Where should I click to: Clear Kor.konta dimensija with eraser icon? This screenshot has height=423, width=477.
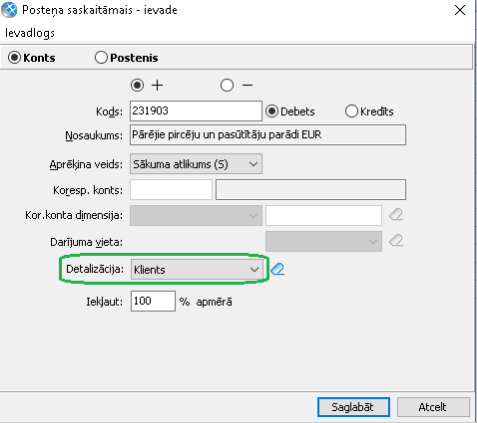click(x=396, y=215)
